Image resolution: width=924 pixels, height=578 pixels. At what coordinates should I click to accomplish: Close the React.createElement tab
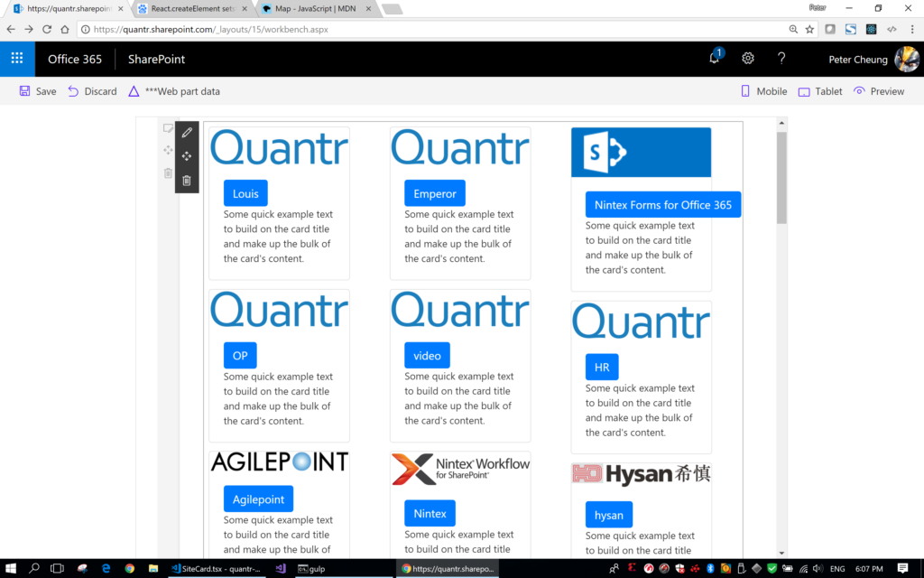(x=245, y=9)
